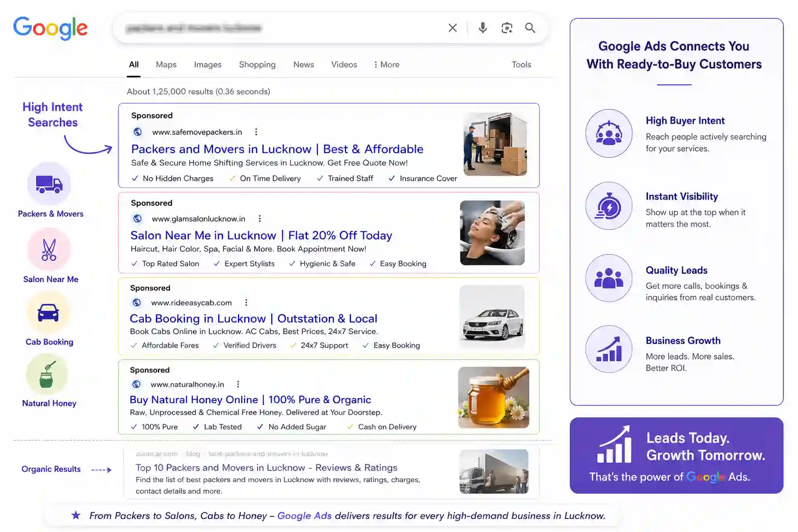This screenshot has height=532, width=798.
Task: Open the moving truck boxes ad thumbnail
Action: tap(495, 144)
